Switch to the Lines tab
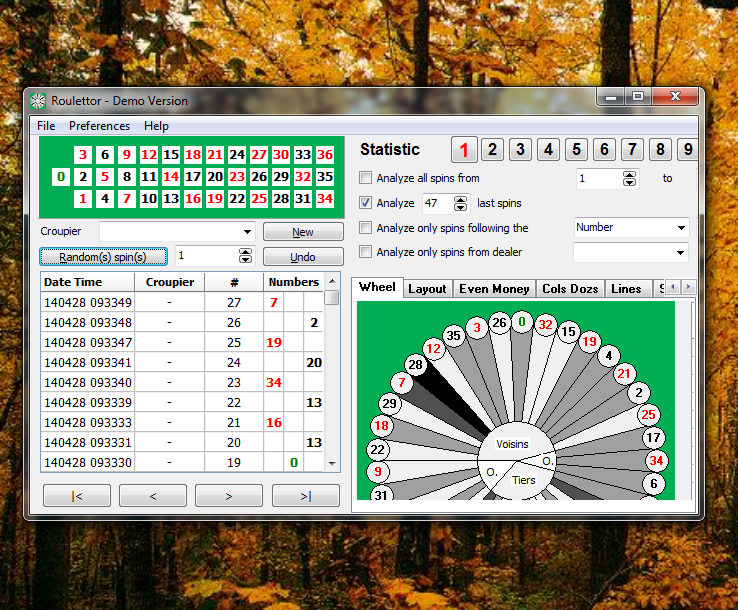Viewport: 738px width, 610px height. point(626,289)
